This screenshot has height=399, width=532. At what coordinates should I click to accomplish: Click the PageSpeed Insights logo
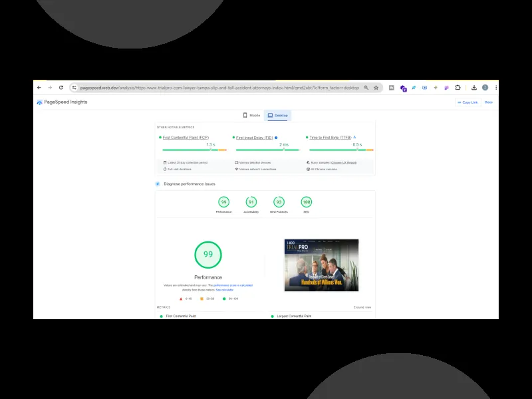tap(62, 102)
